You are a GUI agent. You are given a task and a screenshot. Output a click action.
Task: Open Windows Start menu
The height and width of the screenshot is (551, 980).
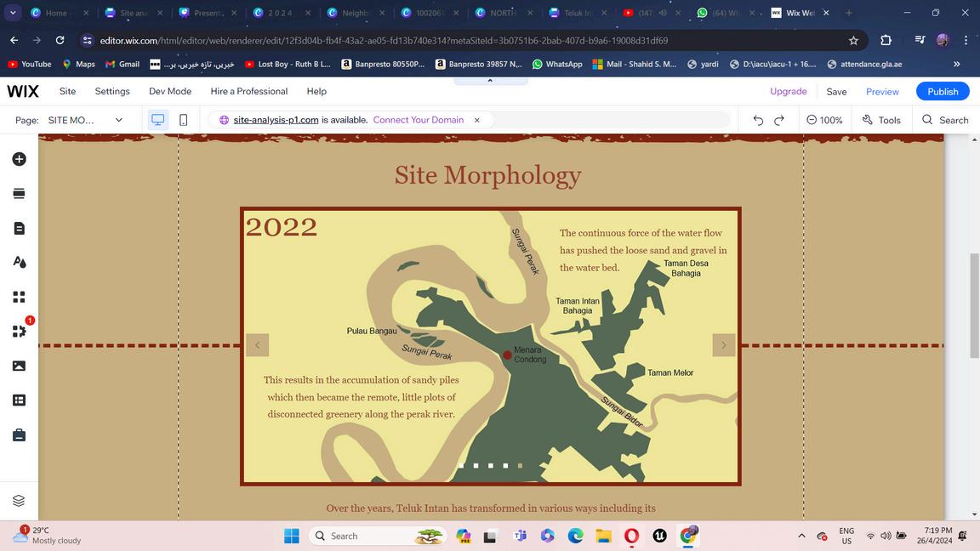(x=291, y=536)
